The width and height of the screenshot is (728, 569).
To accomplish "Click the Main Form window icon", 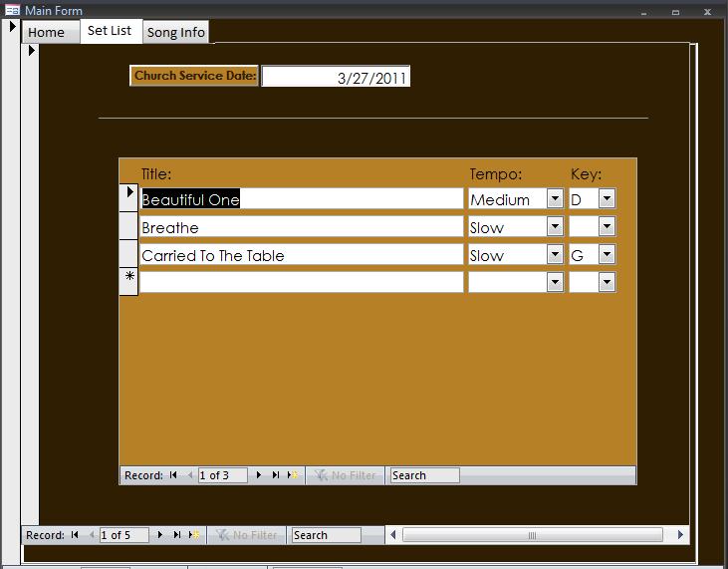I will (x=12, y=10).
